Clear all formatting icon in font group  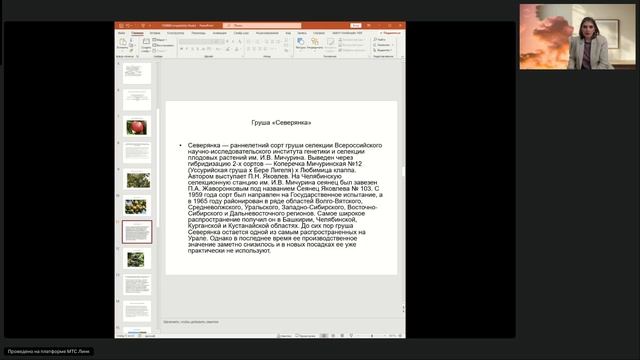click(x=240, y=42)
